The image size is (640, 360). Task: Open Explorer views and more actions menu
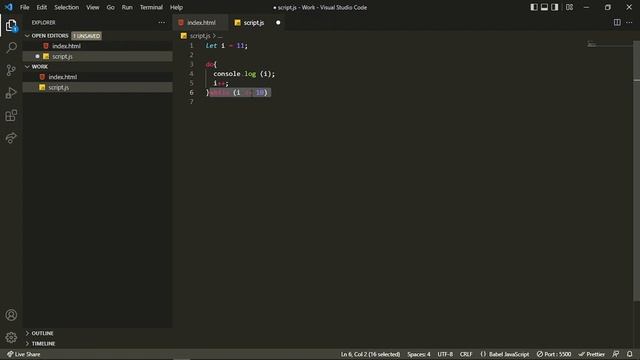pos(162,22)
